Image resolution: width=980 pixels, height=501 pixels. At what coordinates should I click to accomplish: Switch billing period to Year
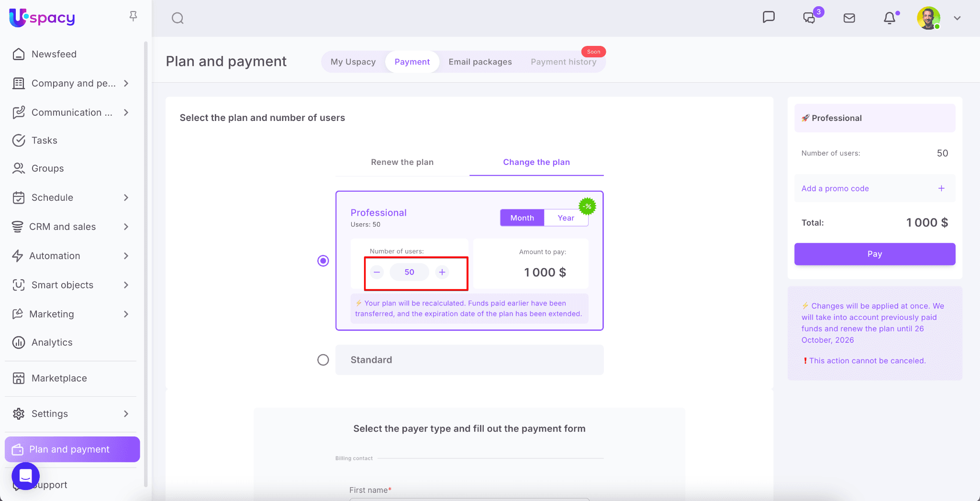(x=566, y=218)
